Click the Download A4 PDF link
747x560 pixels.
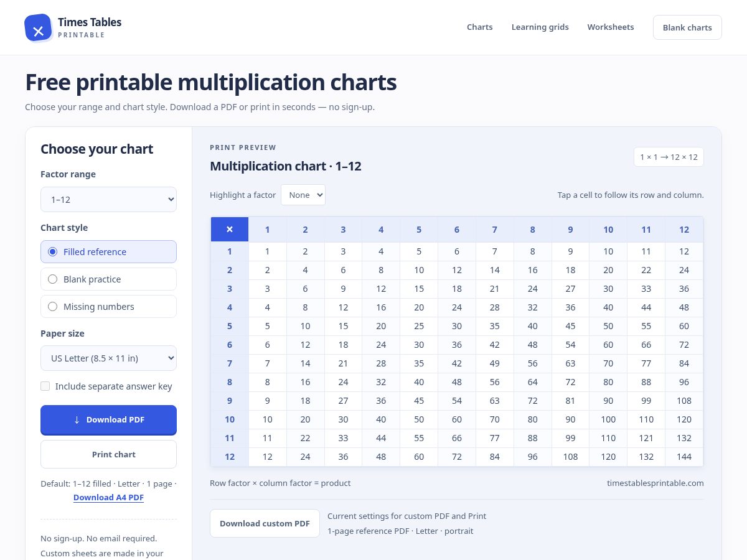point(108,498)
